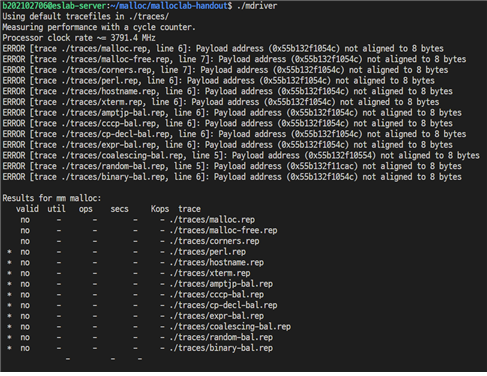Click the error line for ./traces/perl.rep
487x376 pixels.
(219, 80)
